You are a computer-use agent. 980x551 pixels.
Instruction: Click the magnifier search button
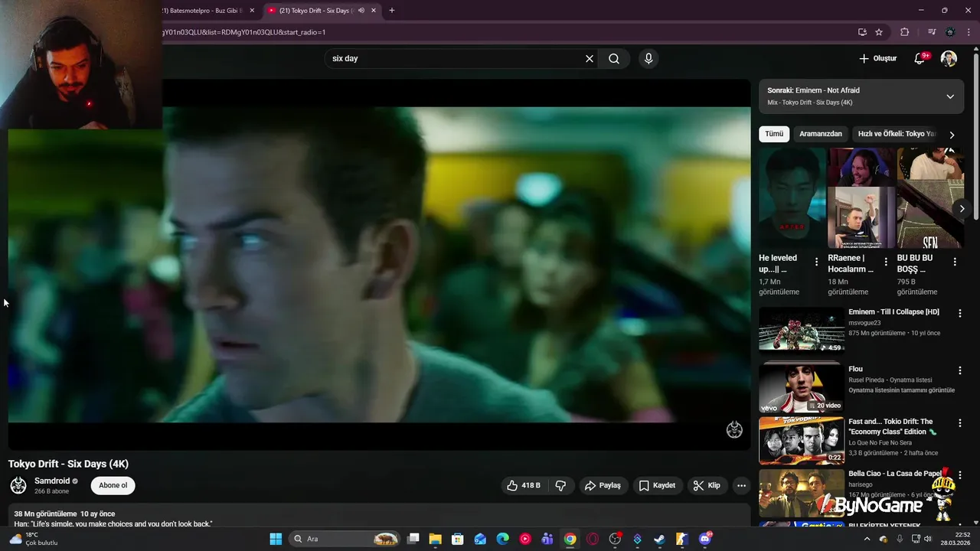[x=614, y=58]
